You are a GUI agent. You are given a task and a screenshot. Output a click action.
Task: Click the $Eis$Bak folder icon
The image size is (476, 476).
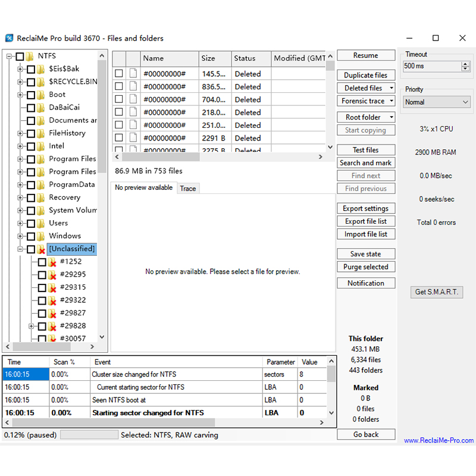point(40,69)
